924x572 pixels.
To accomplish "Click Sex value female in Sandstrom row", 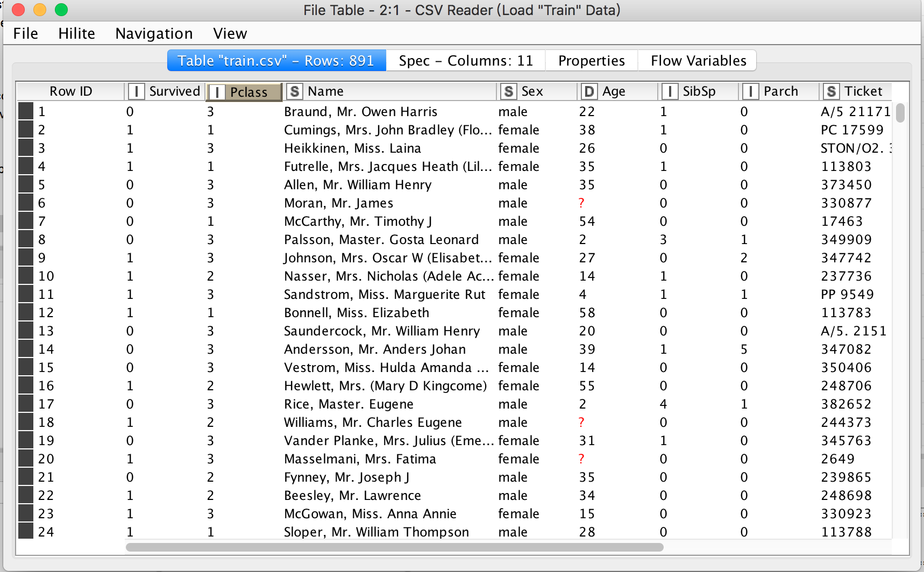I will pyautogui.click(x=518, y=294).
